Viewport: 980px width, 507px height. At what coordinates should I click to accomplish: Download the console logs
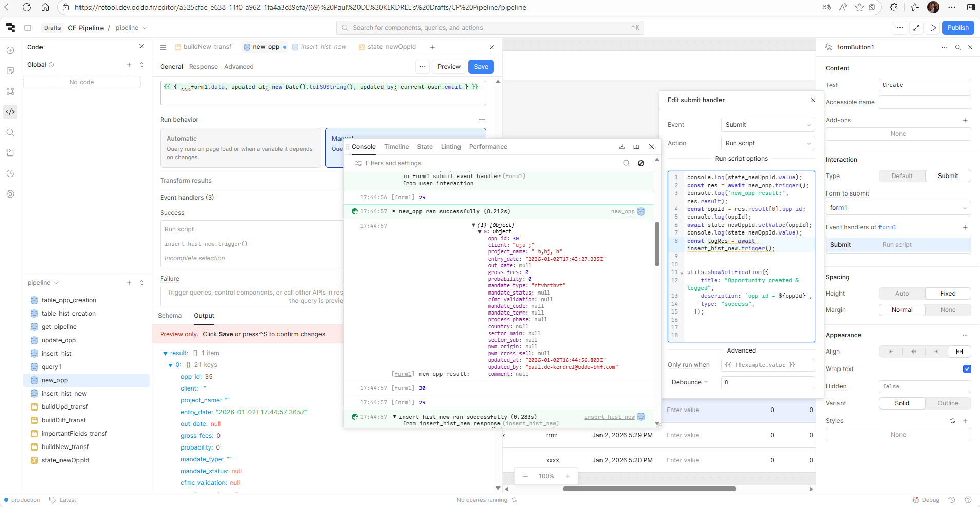622,147
